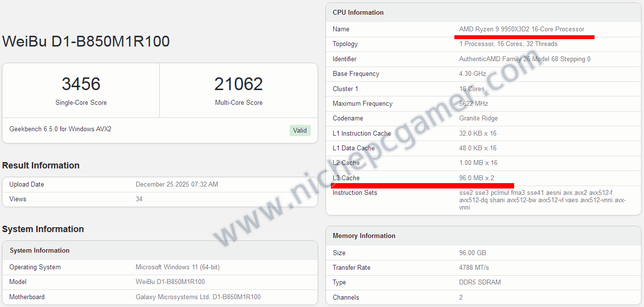
Task: Click the Base Frequency 4.30 GHz value
Action: pyautogui.click(x=472, y=74)
